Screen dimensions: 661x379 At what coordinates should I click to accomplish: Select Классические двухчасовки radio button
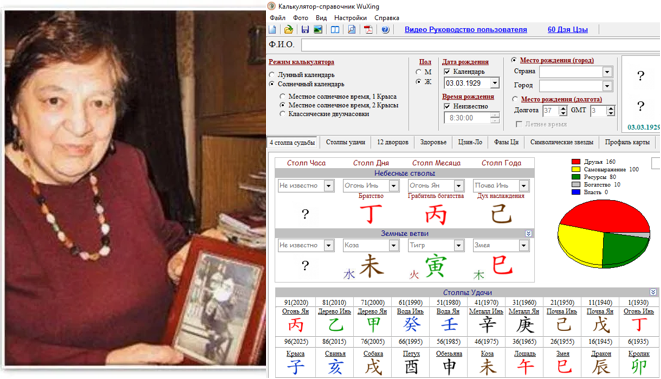(x=282, y=114)
